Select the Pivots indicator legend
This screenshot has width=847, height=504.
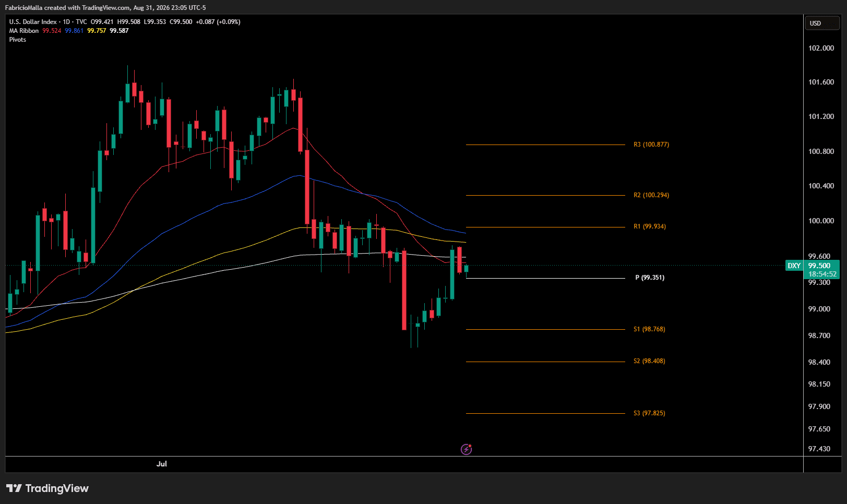point(17,40)
